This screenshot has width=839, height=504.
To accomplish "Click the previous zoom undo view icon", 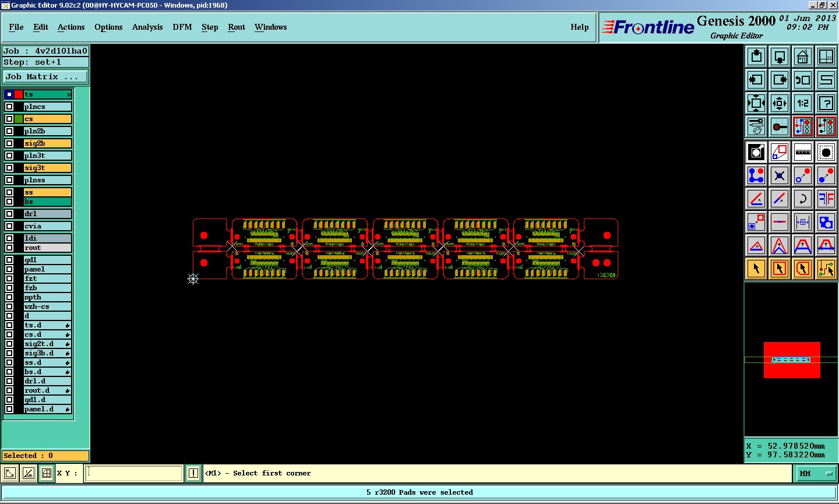I will pyautogui.click(x=803, y=80).
